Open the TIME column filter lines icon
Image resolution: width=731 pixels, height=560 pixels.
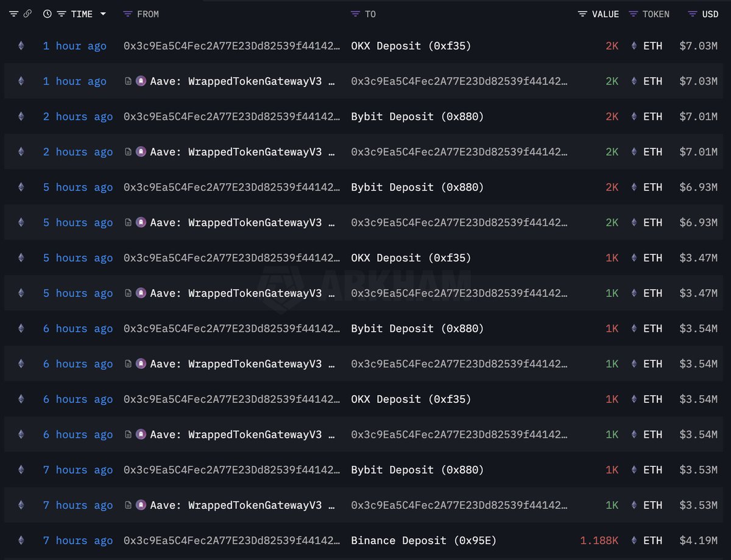[x=62, y=14]
